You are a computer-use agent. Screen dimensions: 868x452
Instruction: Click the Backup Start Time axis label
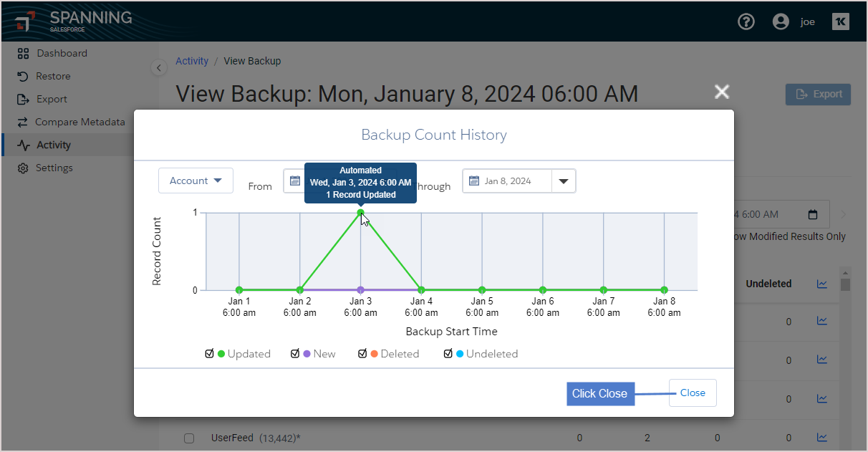click(x=451, y=332)
